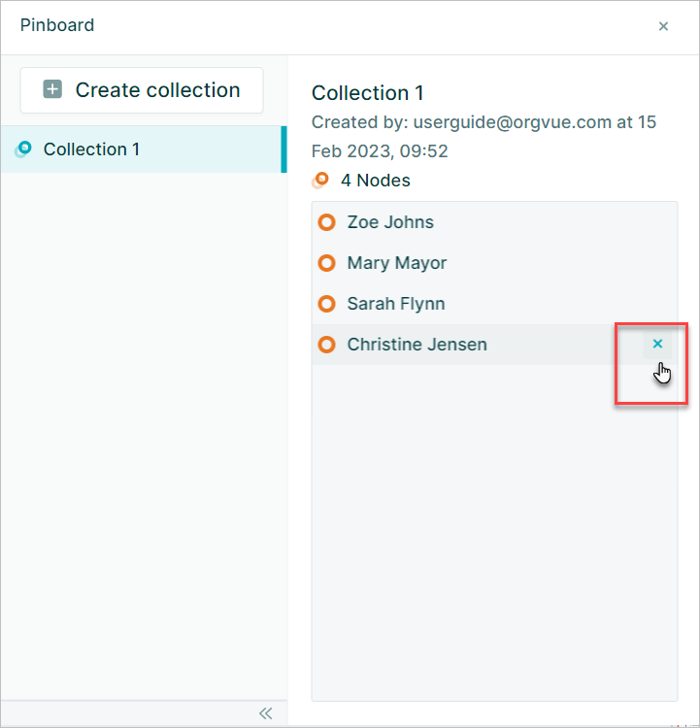Click the orange ring icon beside Christine Jensen

coord(326,345)
